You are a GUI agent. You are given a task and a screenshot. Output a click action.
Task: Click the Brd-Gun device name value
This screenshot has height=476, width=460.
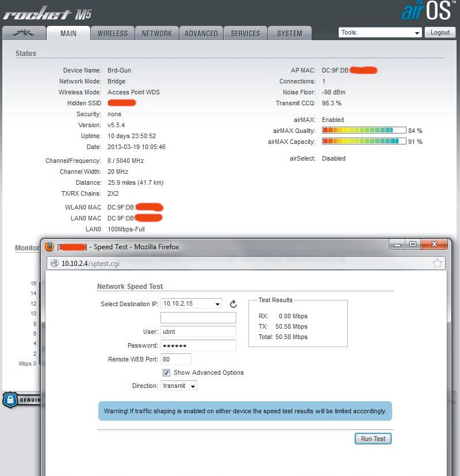[119, 70]
